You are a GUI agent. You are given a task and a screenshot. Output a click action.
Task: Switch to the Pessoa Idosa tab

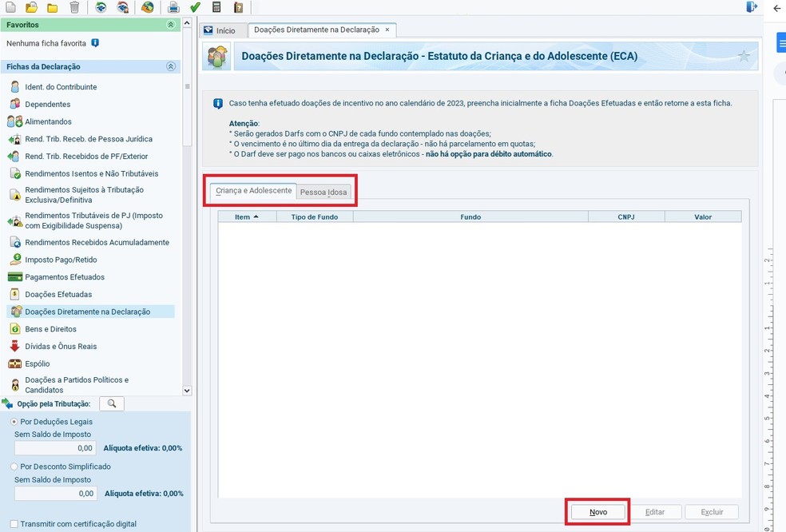(324, 192)
